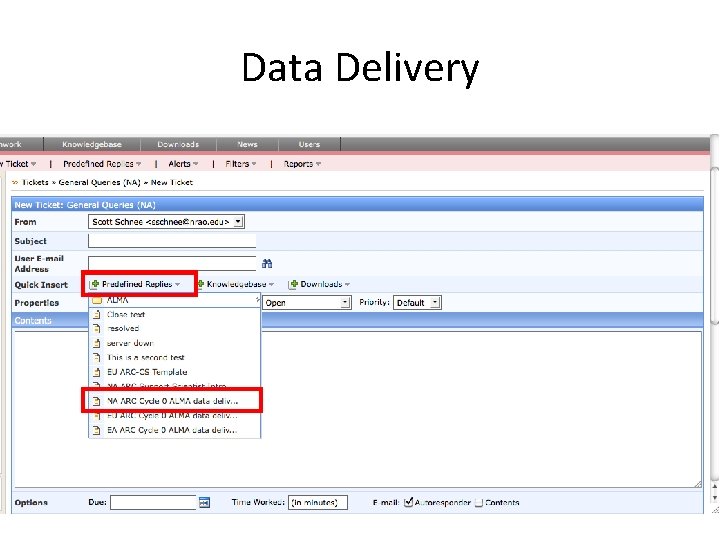Screen dimensions: 720x540
Task: Open the Predefined Replies quick insert dropdown
Action: coord(136,284)
